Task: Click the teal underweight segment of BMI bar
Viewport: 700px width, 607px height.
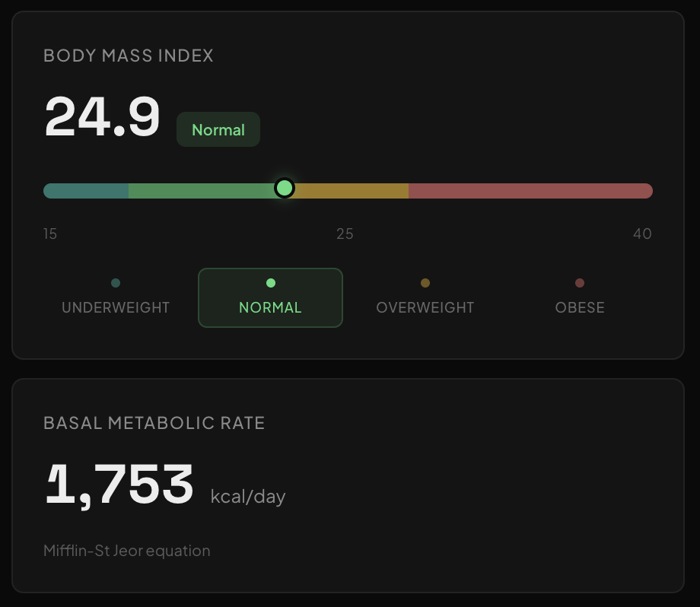Action: click(86, 190)
